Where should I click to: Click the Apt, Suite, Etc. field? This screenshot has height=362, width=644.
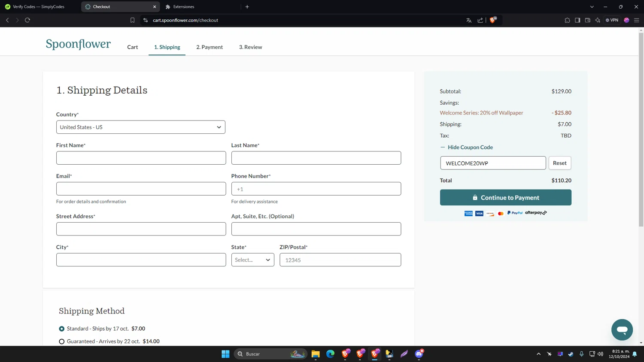pos(316,229)
